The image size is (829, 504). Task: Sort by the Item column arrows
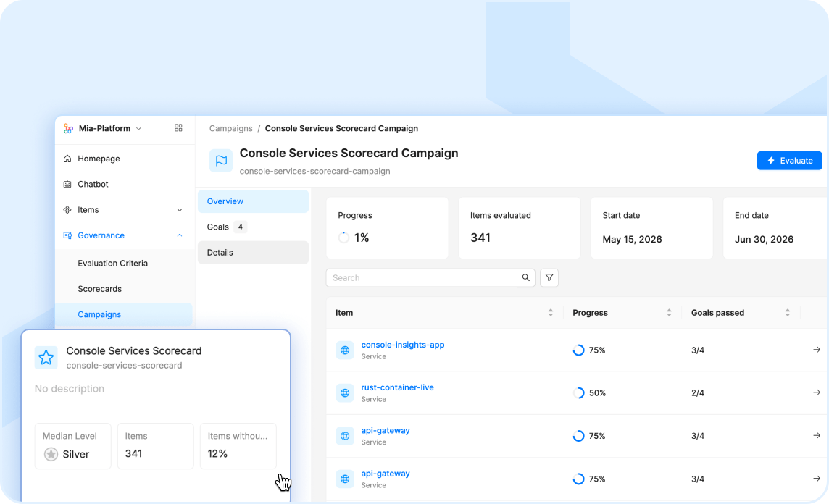point(551,313)
